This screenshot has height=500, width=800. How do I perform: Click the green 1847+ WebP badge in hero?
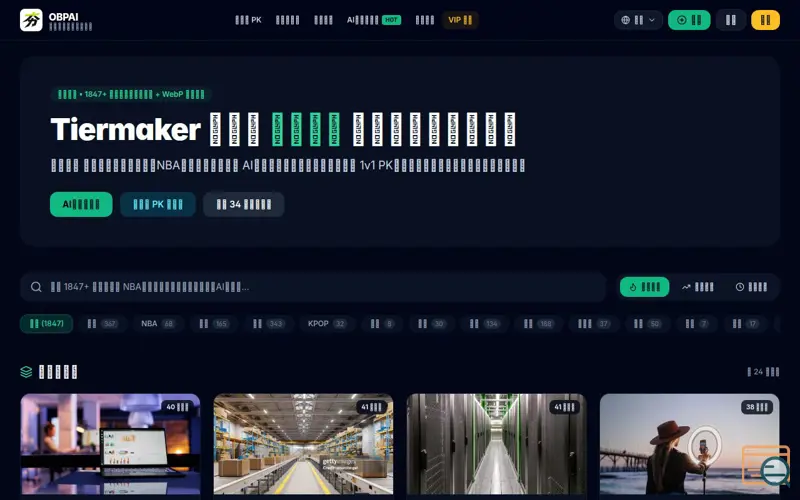pyautogui.click(x=131, y=94)
